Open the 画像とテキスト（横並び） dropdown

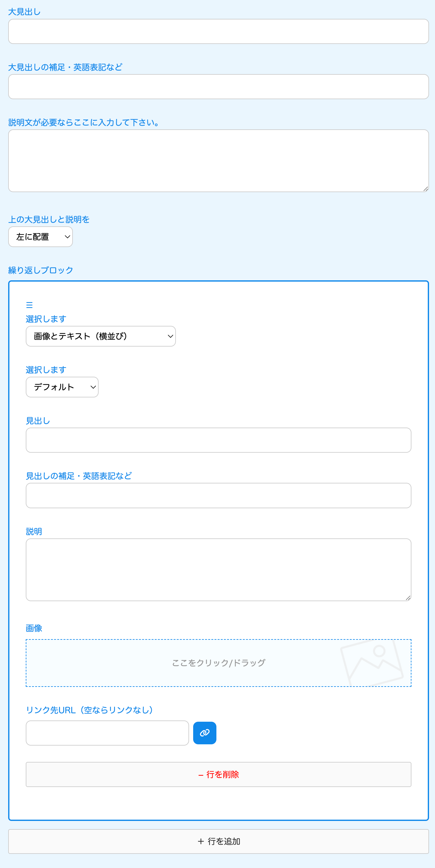tap(101, 336)
